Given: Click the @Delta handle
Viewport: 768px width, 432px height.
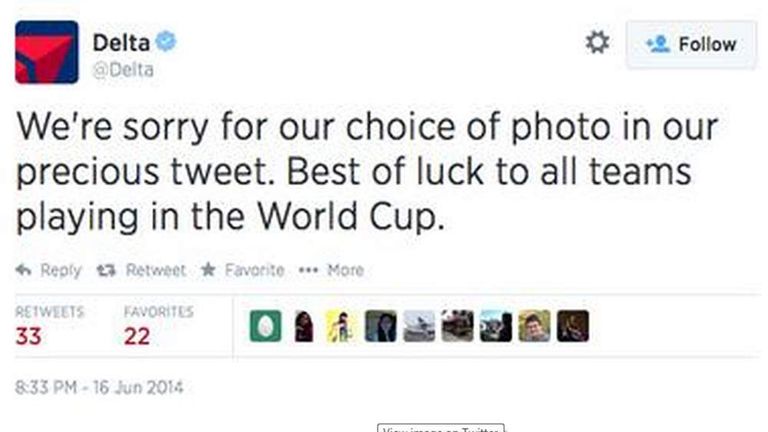Looking at the screenshot, I should 123,70.
